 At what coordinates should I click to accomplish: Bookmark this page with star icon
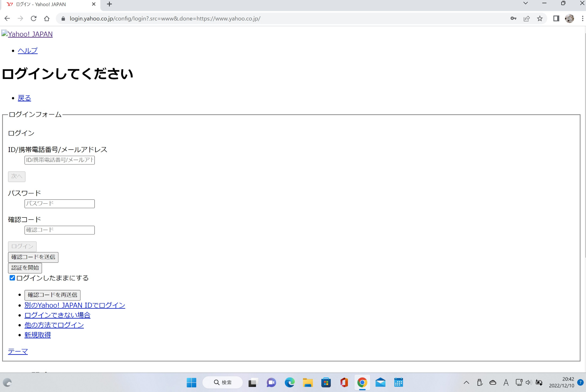540,18
